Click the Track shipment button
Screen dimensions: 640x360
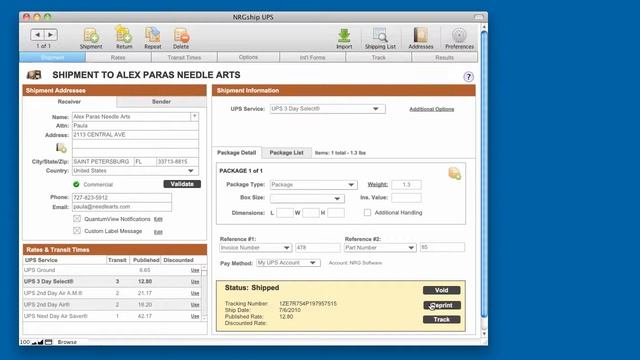[442, 320]
